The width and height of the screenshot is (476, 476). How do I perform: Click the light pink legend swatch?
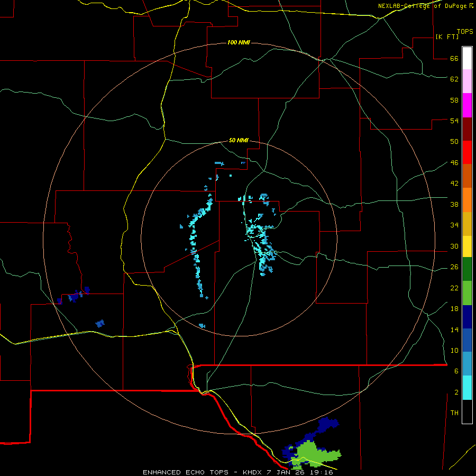[467, 81]
